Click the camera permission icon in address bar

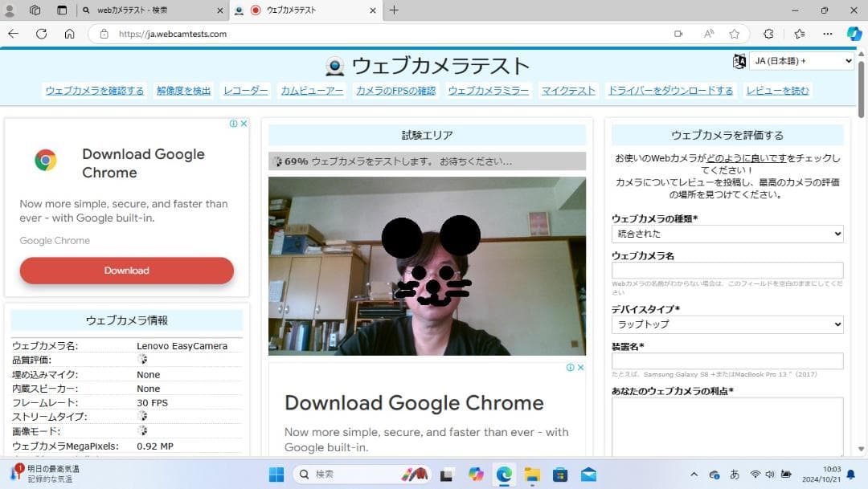click(678, 34)
